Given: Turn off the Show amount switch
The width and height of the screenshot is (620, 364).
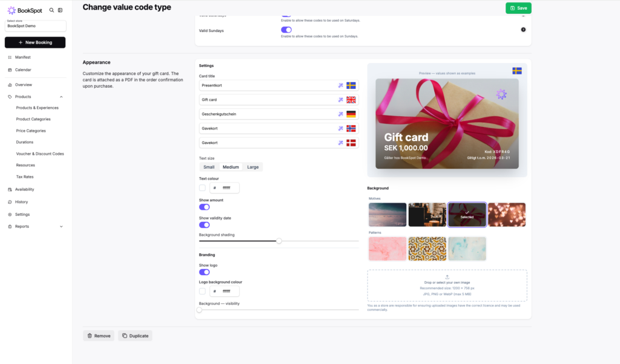Looking at the screenshot, I should point(205,207).
